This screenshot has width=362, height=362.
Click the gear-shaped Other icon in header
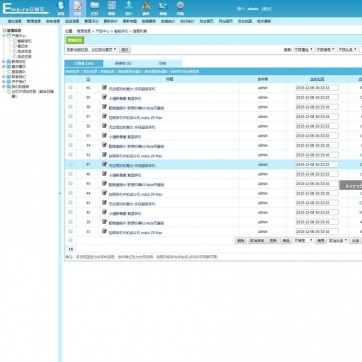tap(180, 8)
